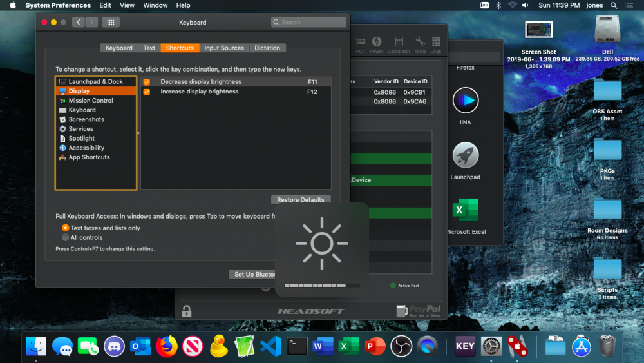Select Mission Control in shortcuts list
644x363 pixels.
[x=90, y=101]
